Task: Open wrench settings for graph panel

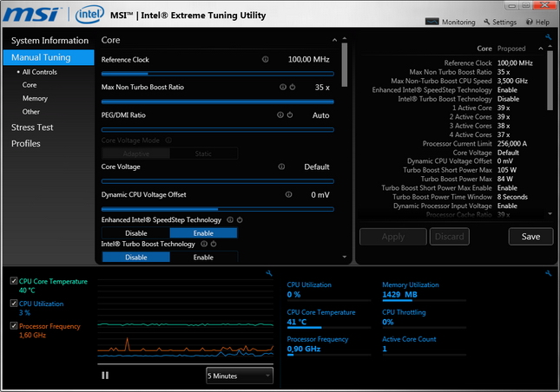Action: pyautogui.click(x=269, y=273)
